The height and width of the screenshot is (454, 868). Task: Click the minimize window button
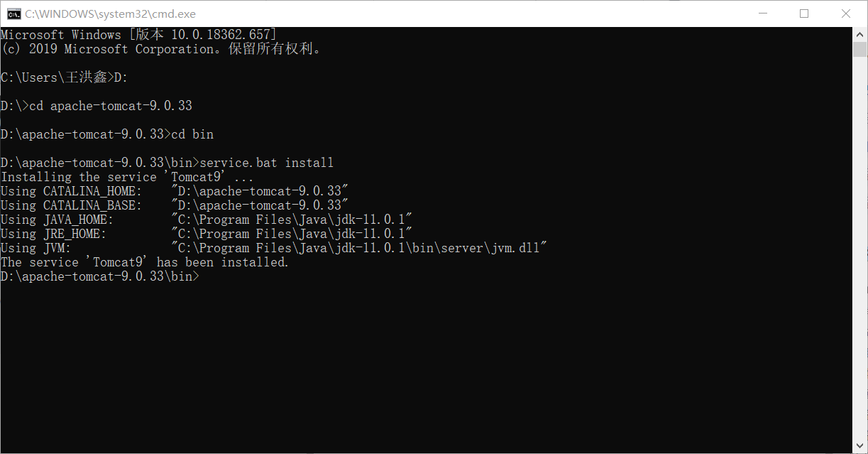(763, 13)
